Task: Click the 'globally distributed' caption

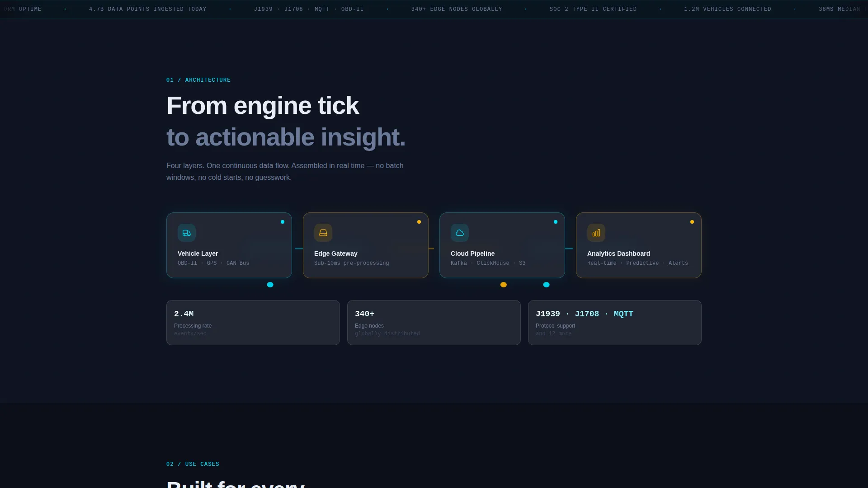Action: pos(387,334)
